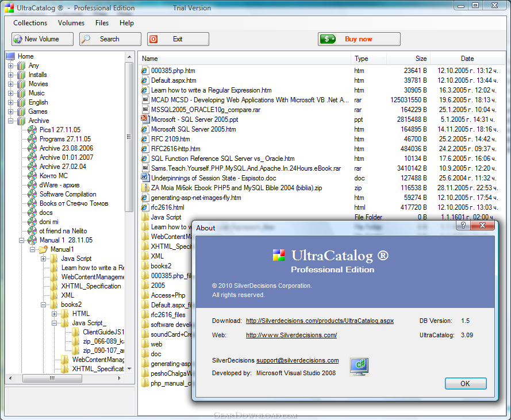
Task: Click the MSSQL2005_ORACLE10g_compare.rar archive icon
Action: pos(145,110)
